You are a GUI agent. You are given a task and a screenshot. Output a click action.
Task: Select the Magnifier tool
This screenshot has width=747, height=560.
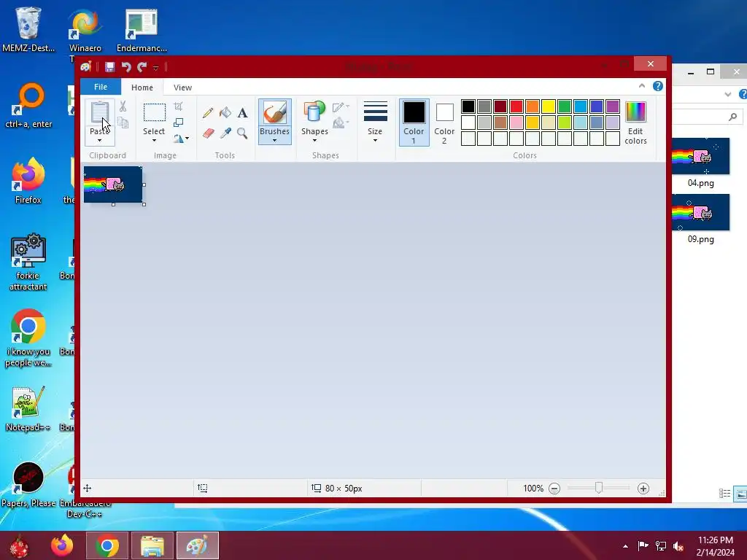[x=242, y=133]
